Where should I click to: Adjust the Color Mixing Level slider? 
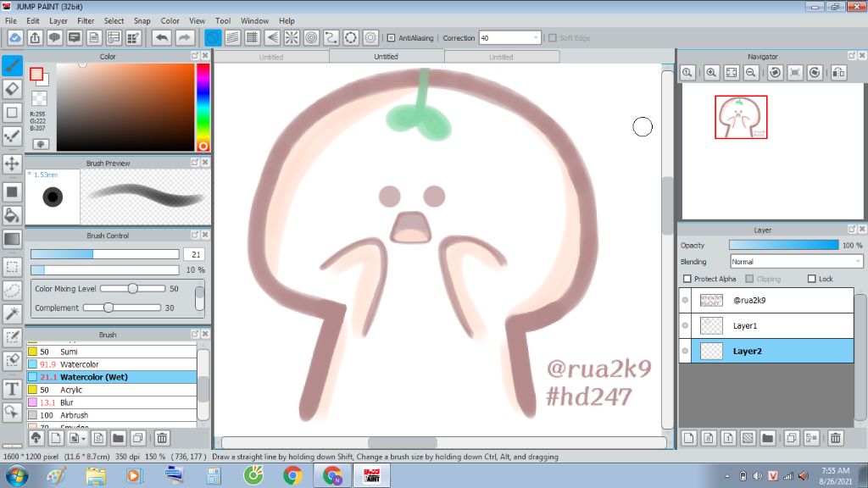tap(132, 289)
